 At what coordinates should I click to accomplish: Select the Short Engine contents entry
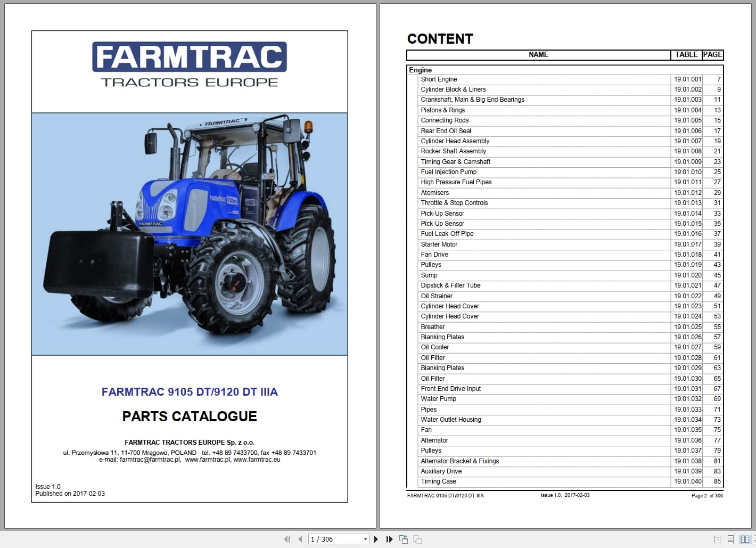coord(439,79)
